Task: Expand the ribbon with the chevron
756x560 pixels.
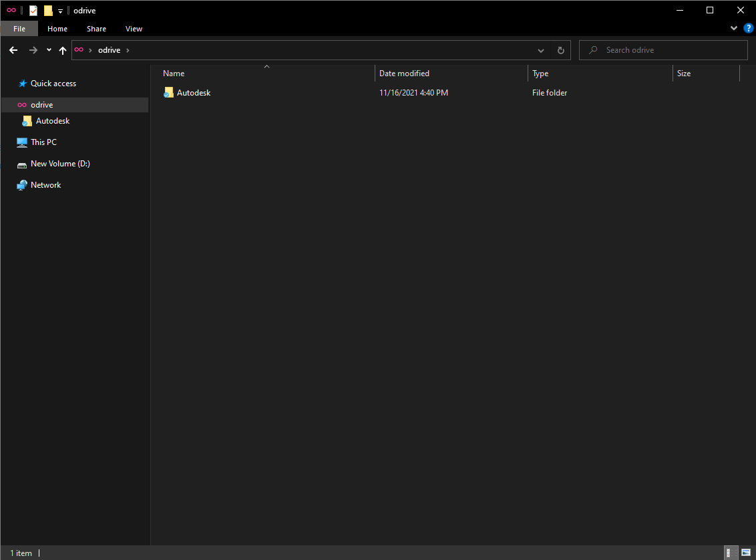Action: pos(734,29)
